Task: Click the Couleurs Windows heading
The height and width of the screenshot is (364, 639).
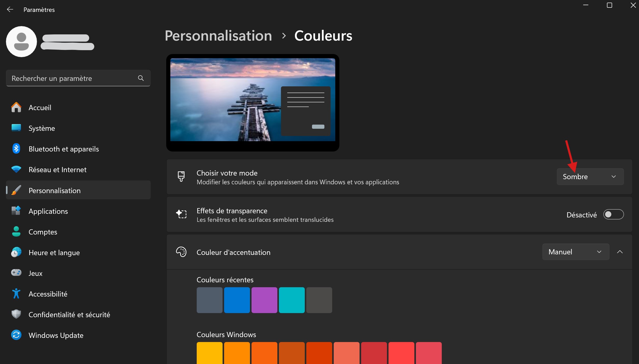Action: pyautogui.click(x=226, y=335)
